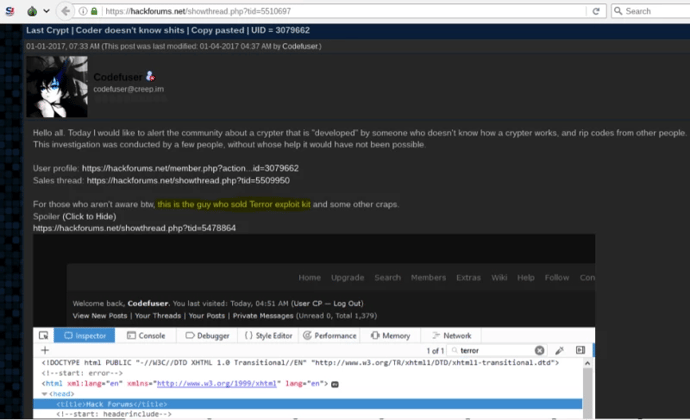This screenshot has height=420, width=690.
Task: Open the Sales thread showthread link
Action: [x=188, y=181]
